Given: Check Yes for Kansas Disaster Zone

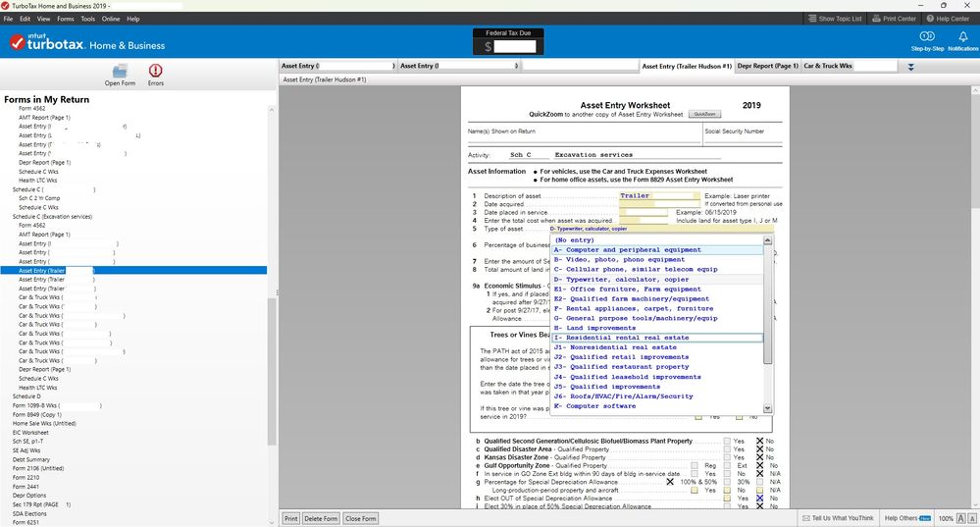Looking at the screenshot, I should pos(727,457).
